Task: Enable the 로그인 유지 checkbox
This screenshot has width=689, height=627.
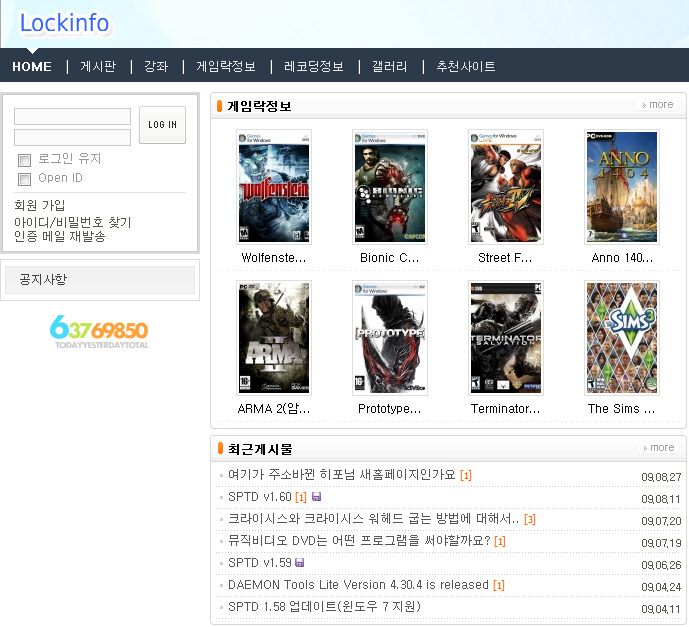Action: pyautogui.click(x=25, y=160)
